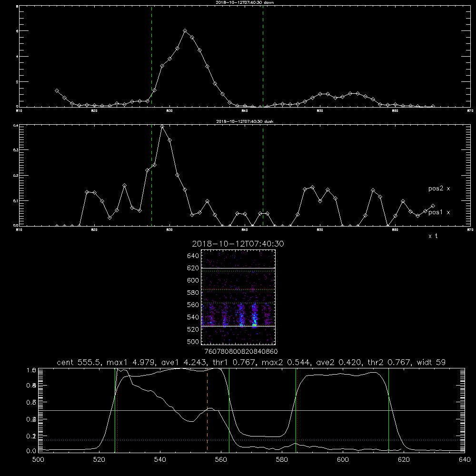Click the 'x t' label
This screenshot has height=476, width=476.
(x=433, y=236)
